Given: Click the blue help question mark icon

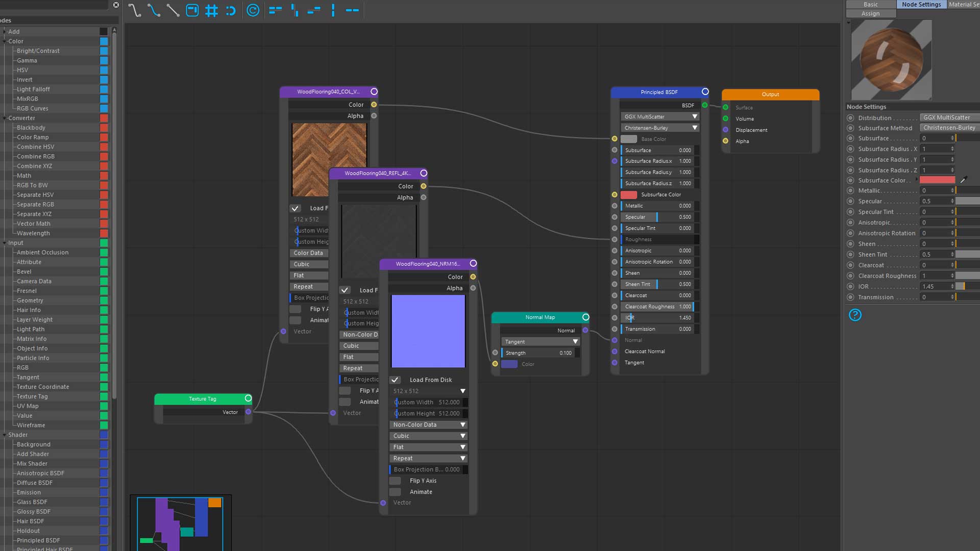Looking at the screenshot, I should pyautogui.click(x=855, y=315).
